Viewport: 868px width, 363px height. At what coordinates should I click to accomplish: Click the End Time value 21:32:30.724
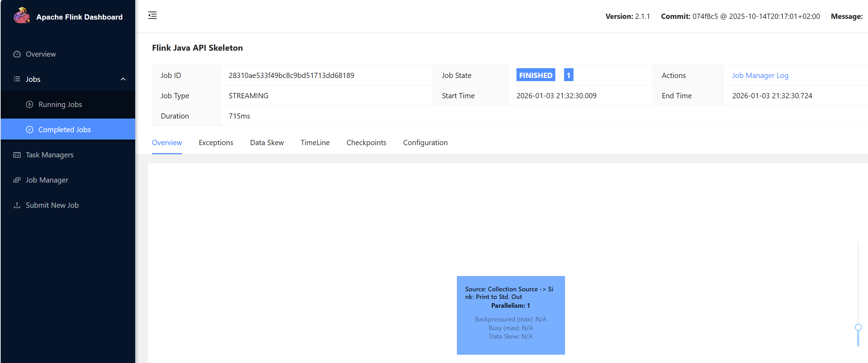click(772, 96)
